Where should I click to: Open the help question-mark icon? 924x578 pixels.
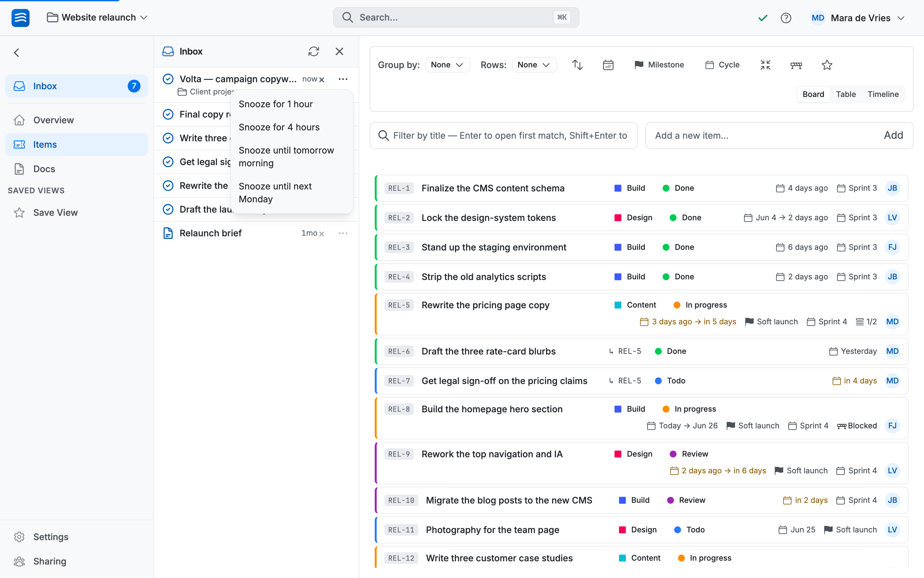click(x=786, y=18)
